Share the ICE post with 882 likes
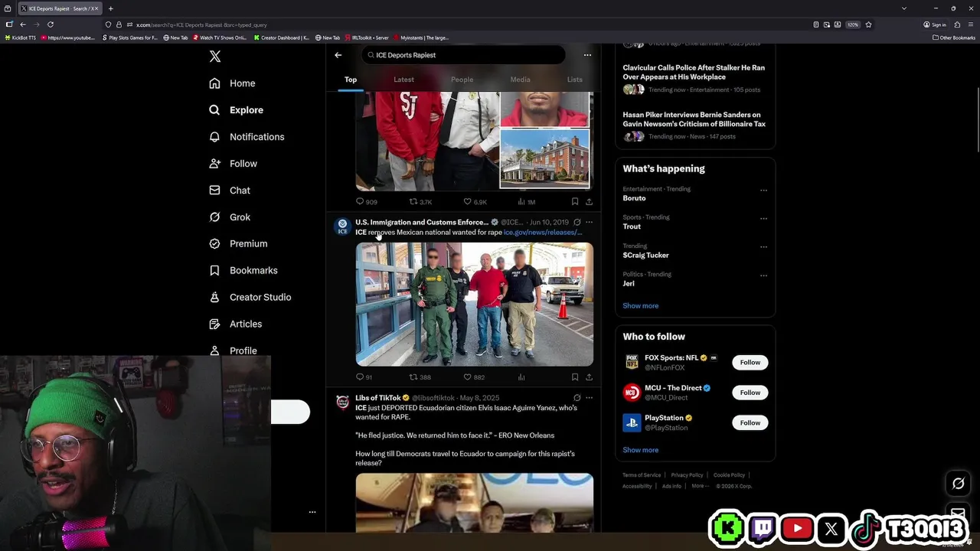 [589, 377]
